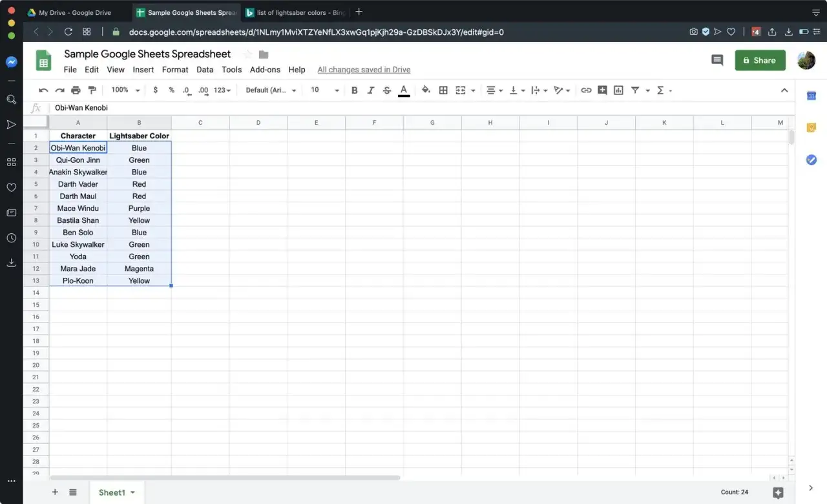Click the browser address bar URL
Screen dimensions: 827x504
pos(316,32)
